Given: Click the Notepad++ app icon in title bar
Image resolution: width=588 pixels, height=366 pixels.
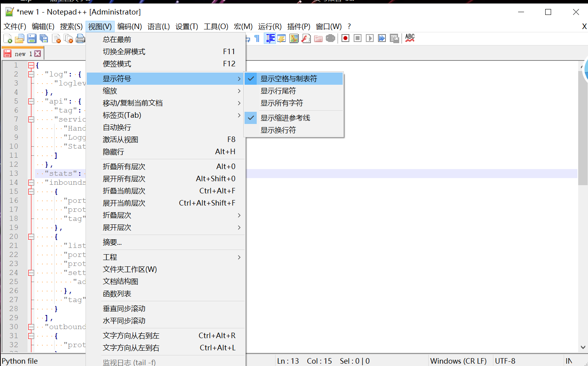Looking at the screenshot, I should [9, 12].
